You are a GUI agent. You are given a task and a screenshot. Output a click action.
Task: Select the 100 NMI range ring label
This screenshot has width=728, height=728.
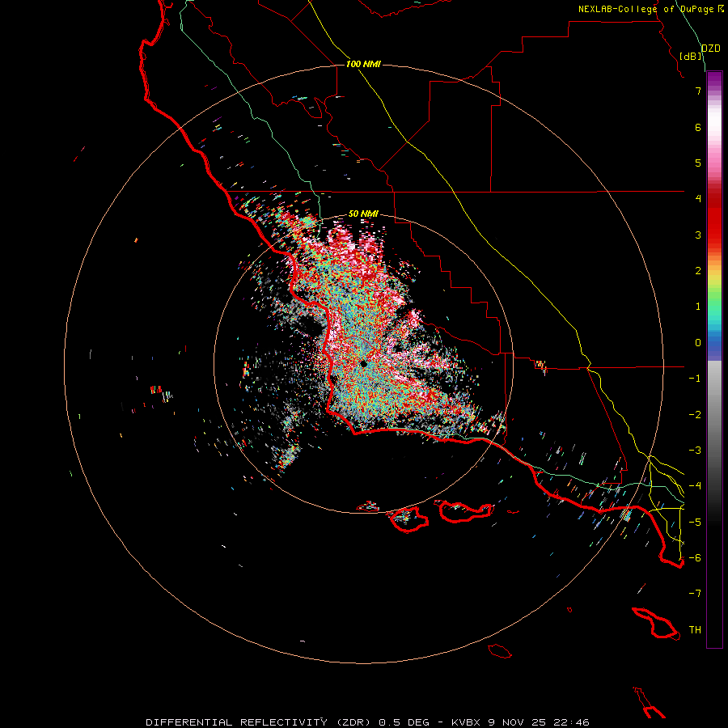(363, 64)
